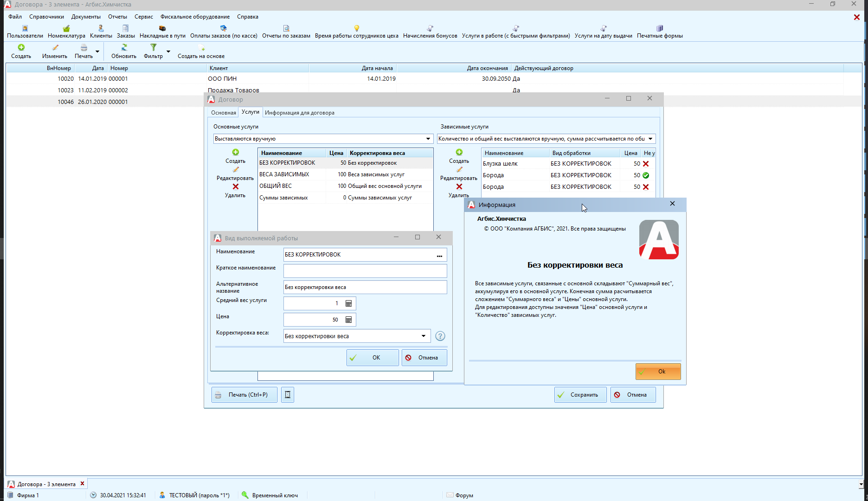
Task: Click the ellipsis button in Наименование field
Action: pyautogui.click(x=439, y=255)
